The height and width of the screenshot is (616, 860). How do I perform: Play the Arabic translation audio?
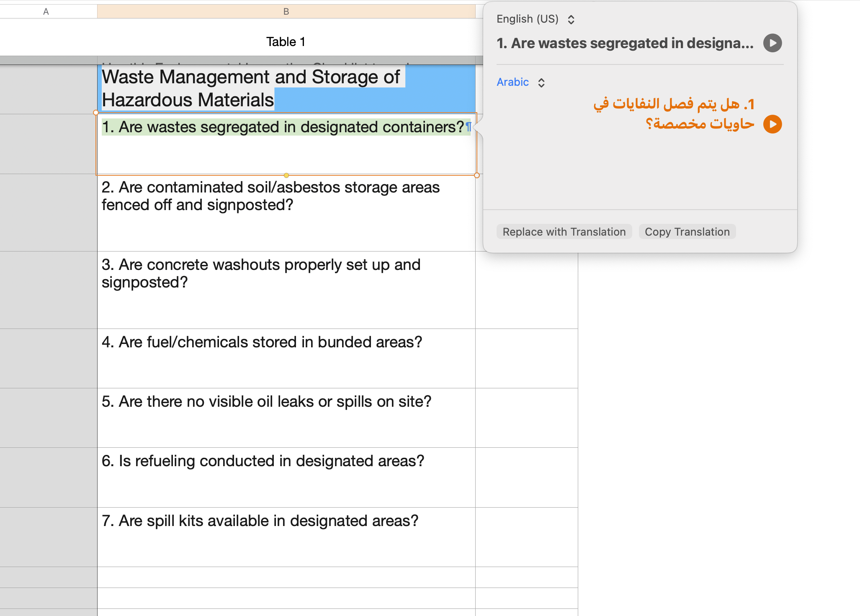(x=772, y=124)
